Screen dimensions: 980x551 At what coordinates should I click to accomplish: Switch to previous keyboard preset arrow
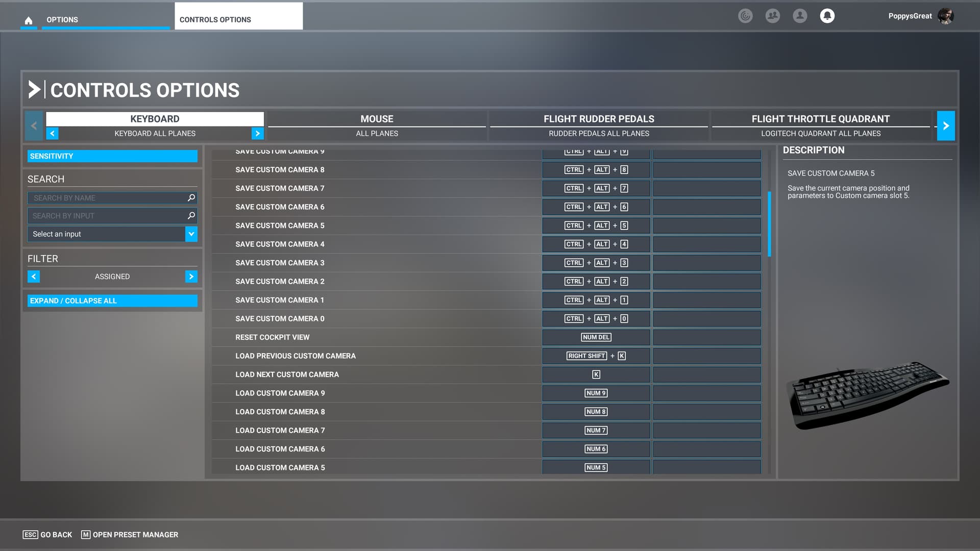coord(52,134)
